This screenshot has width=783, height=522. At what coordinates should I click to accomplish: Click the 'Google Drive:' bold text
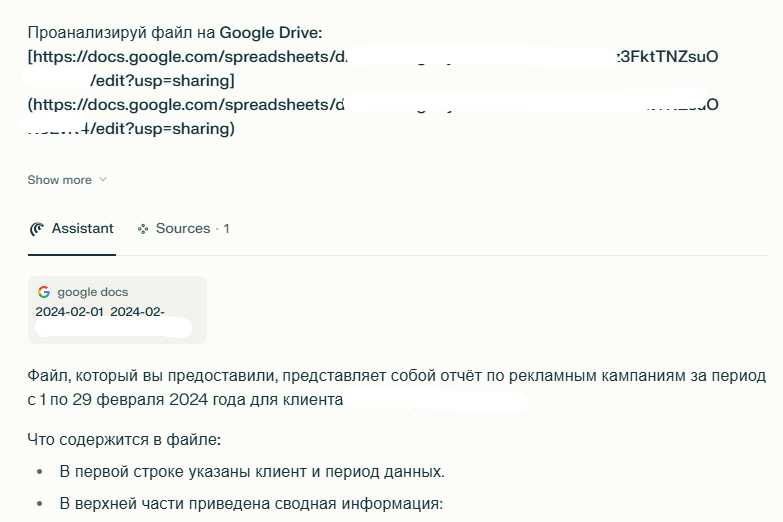pos(271,32)
